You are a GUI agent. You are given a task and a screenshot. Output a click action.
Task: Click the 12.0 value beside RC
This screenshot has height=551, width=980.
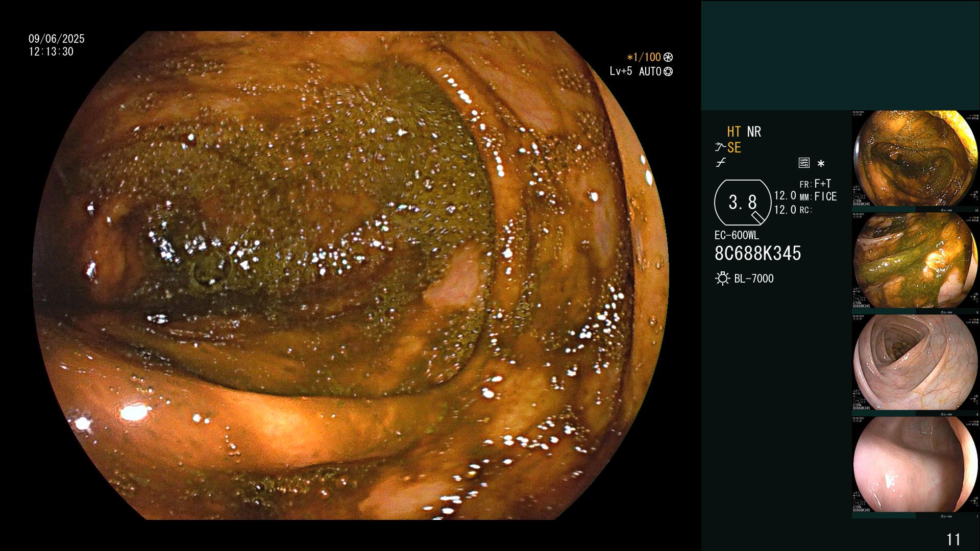point(785,210)
